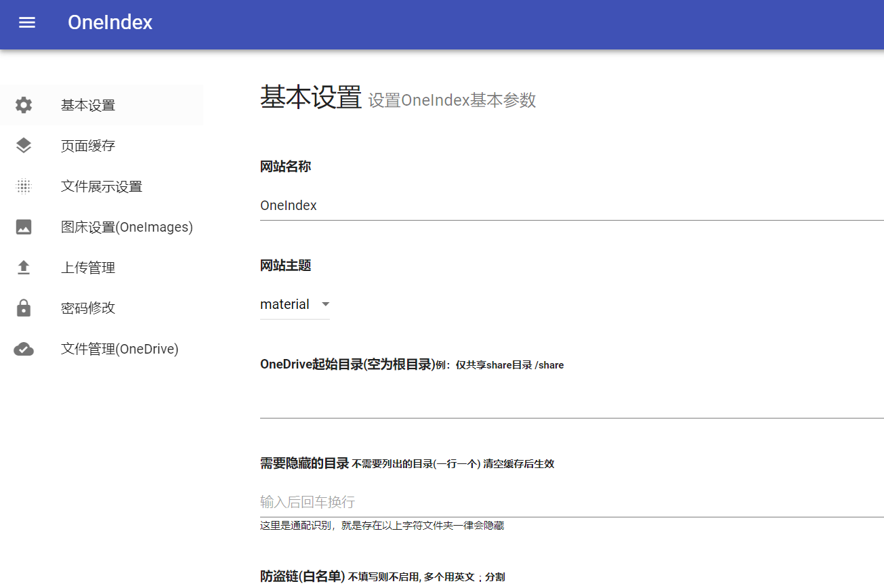Image resolution: width=884 pixels, height=588 pixels.
Task: Click the upload arrow icon
Action: click(x=24, y=268)
